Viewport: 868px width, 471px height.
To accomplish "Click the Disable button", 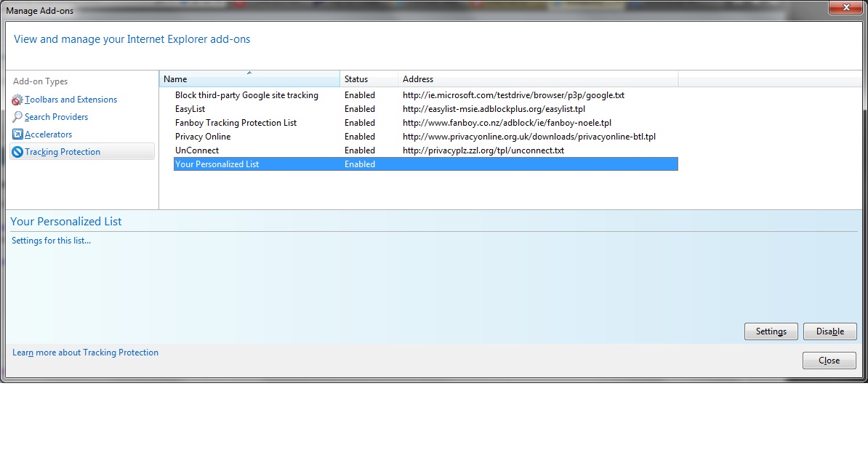I will (829, 331).
